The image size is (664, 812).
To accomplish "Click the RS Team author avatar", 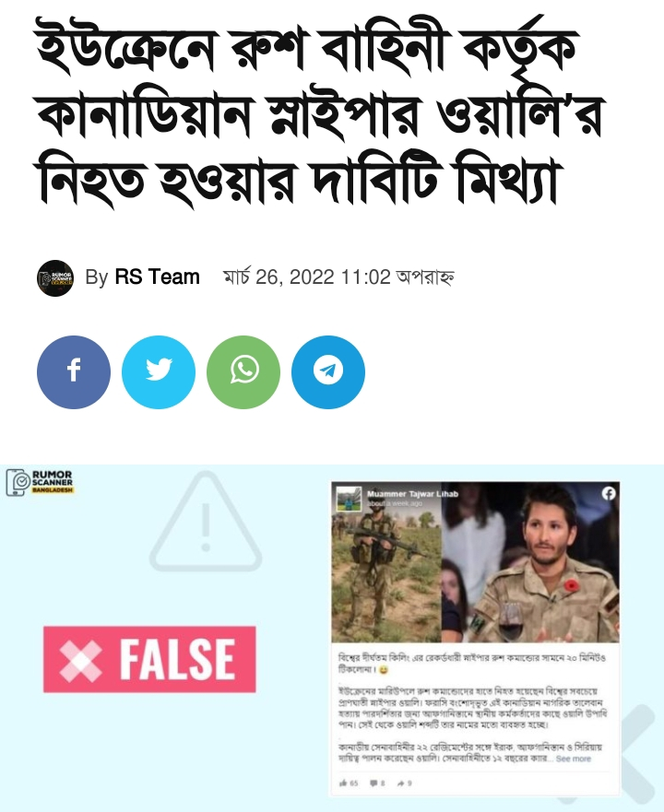I will tap(55, 278).
